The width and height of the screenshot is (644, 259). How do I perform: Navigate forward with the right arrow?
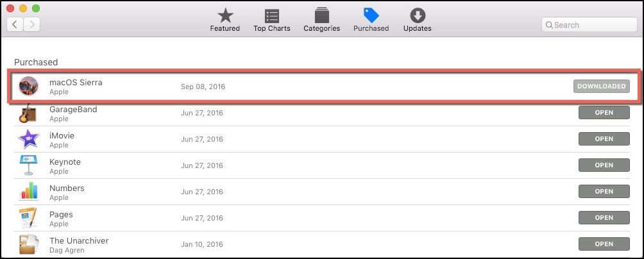point(31,24)
